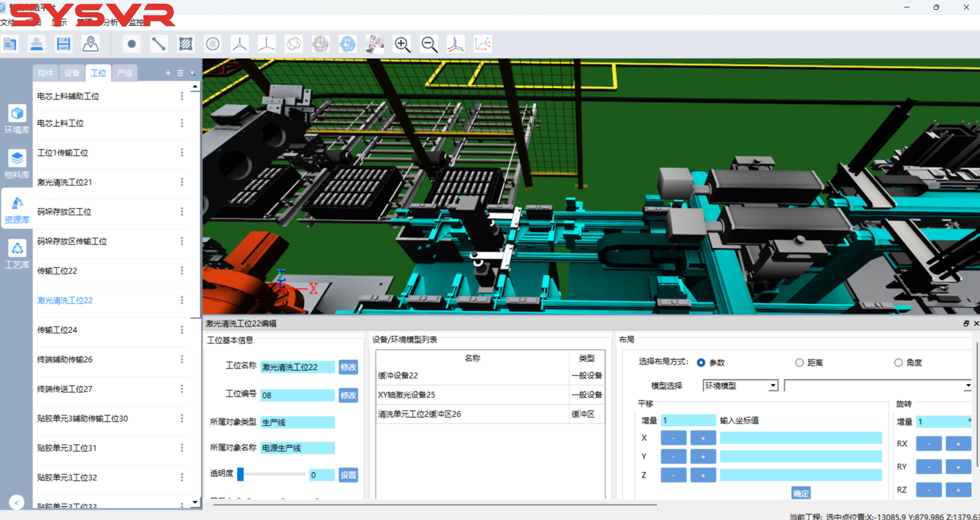The height and width of the screenshot is (520, 980).
Task: Click the plus icon above the station list
Action: [168, 73]
